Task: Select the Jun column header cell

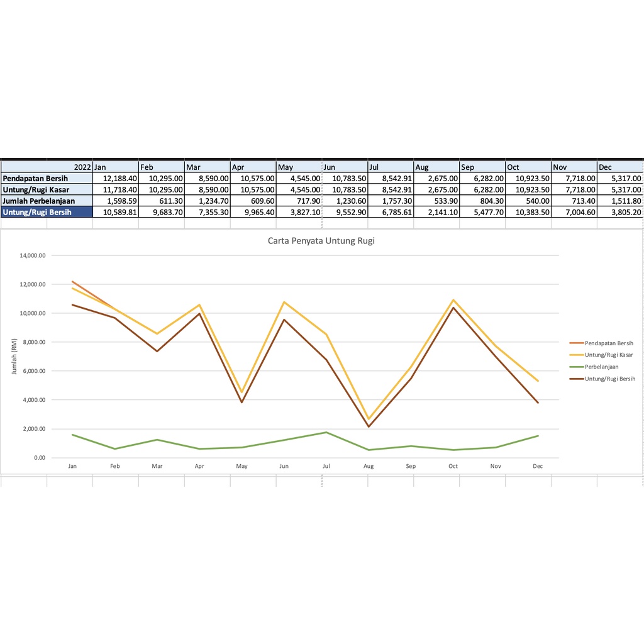Action: coord(345,167)
